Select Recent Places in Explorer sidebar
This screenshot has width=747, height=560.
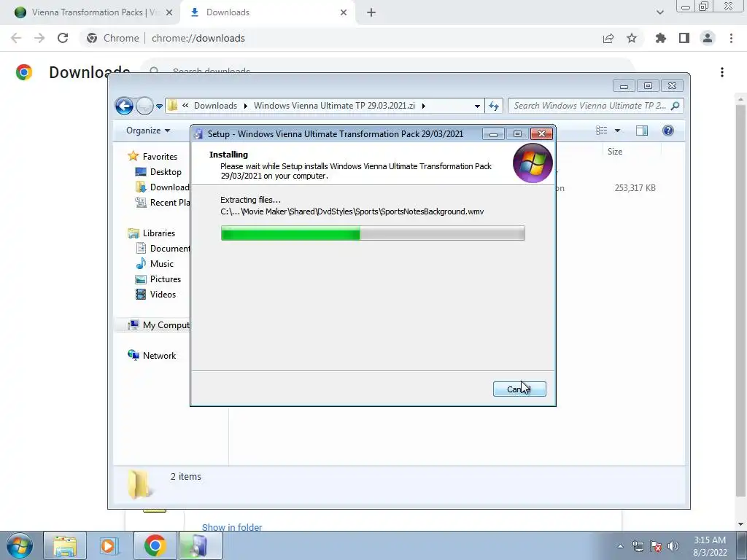(x=162, y=203)
